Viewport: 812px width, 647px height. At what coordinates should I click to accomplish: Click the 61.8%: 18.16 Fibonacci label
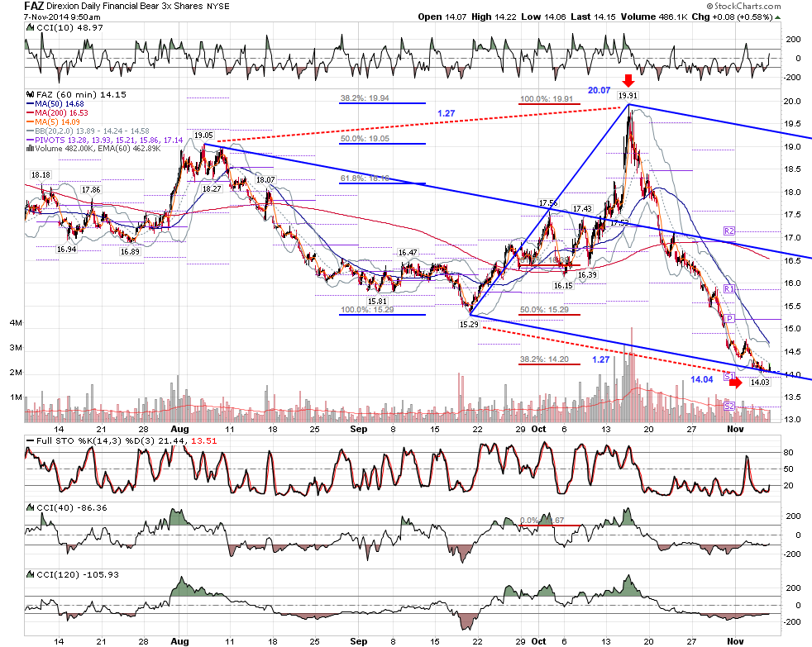point(365,178)
